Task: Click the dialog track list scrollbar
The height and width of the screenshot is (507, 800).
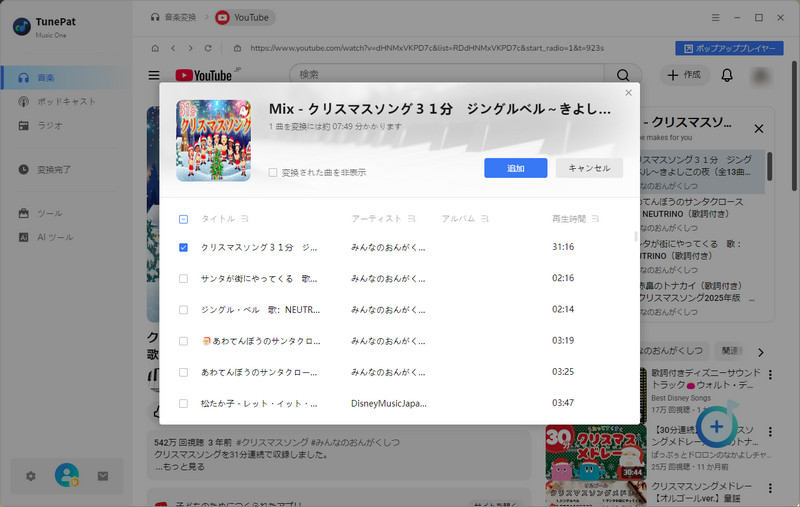Action: coord(635,237)
